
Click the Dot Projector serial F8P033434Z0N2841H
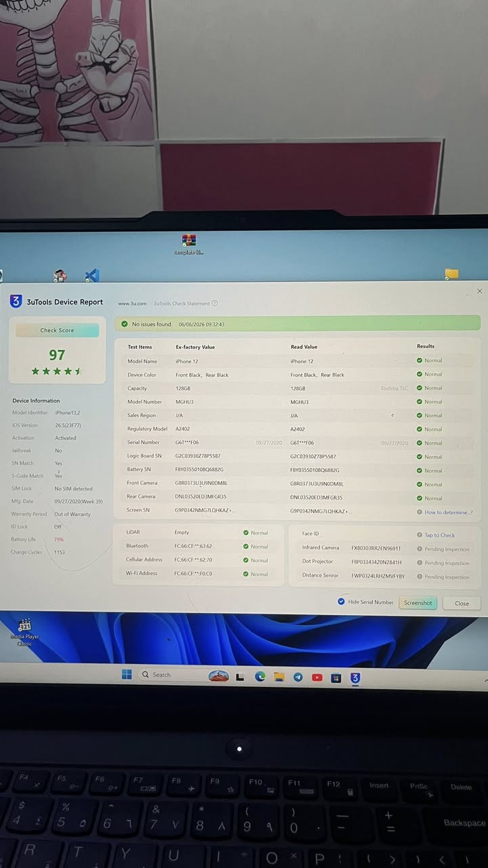pos(376,562)
